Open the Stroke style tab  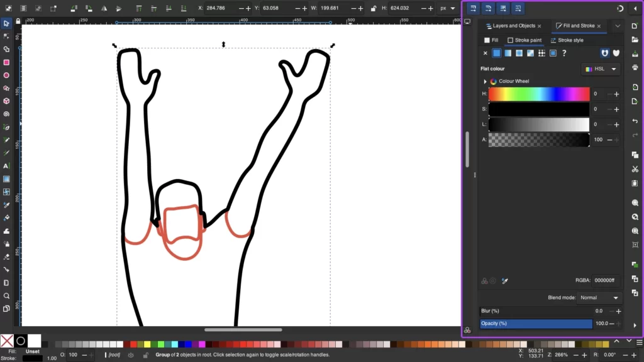click(567, 40)
